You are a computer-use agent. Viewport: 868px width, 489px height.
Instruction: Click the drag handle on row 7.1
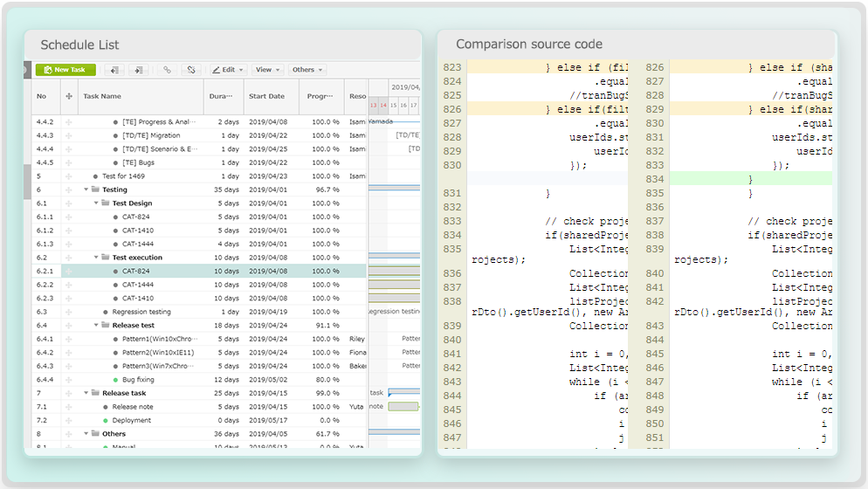[x=69, y=407]
